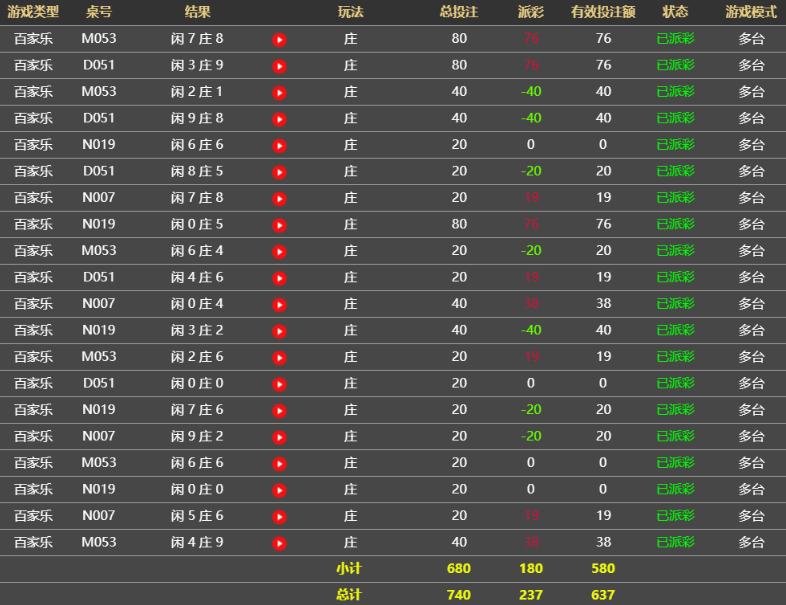786x605 pixels.
Task: Select payout 38 in 闲 0 庄 4 row
Action: [x=531, y=304]
